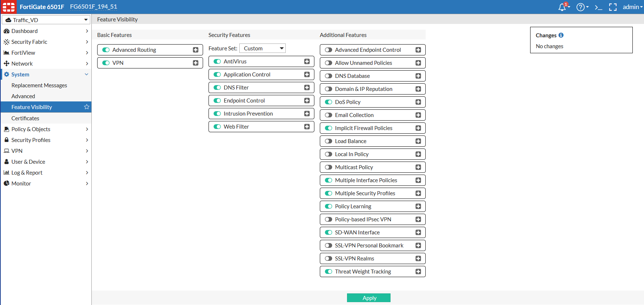Click the Changes info icon
Viewport: 644px width, 305px height.
561,35
